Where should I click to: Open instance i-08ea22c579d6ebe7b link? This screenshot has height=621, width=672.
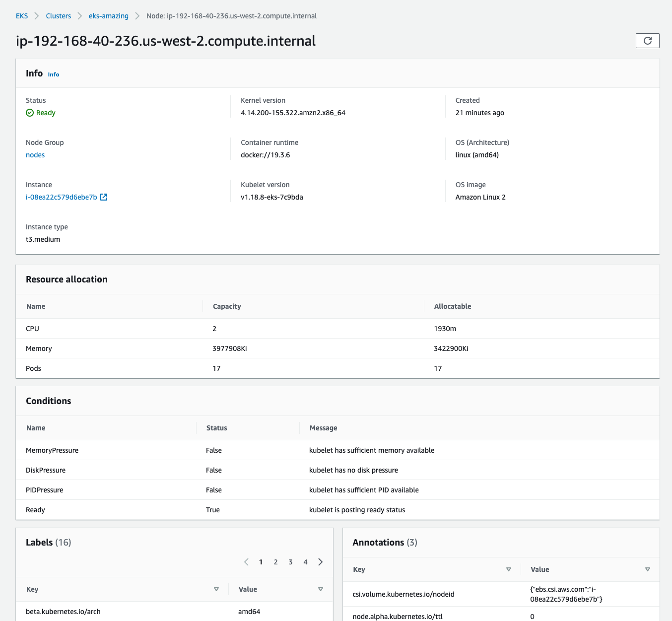[x=62, y=197]
